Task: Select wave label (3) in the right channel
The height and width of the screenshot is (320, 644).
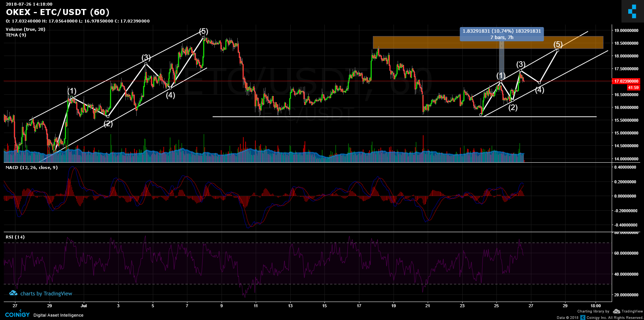Action: tap(521, 64)
